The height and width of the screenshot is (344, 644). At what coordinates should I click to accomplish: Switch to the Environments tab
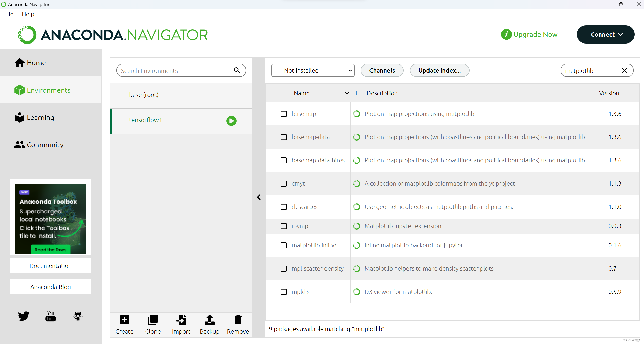(51, 90)
